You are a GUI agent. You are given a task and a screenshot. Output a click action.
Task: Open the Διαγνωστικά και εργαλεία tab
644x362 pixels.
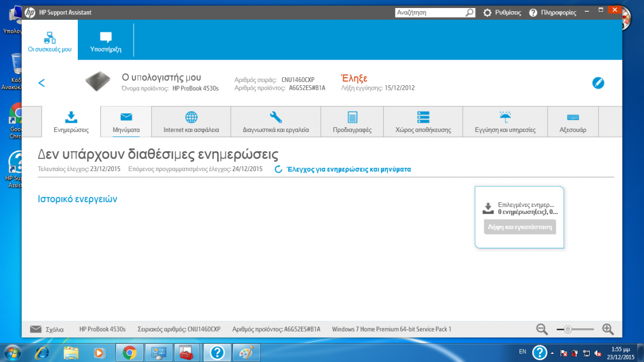[x=276, y=122]
